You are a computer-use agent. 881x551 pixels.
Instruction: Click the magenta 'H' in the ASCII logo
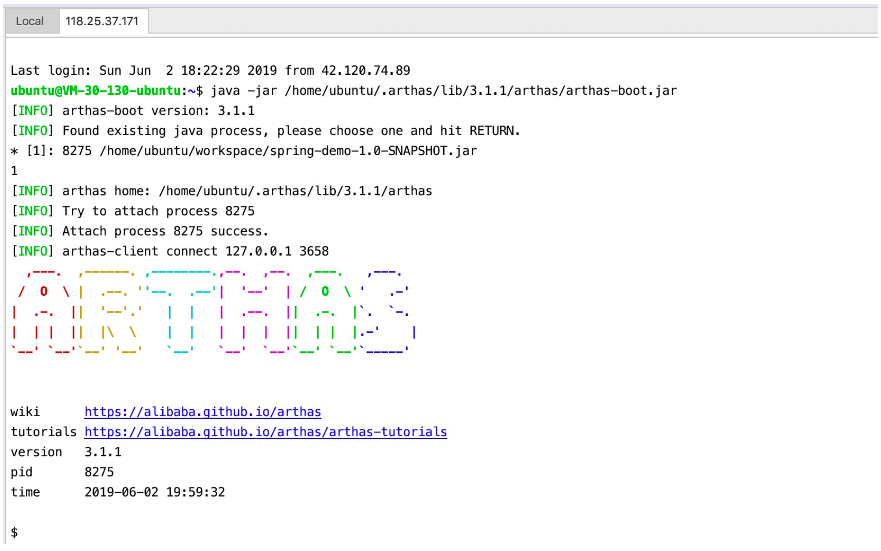tap(246, 312)
